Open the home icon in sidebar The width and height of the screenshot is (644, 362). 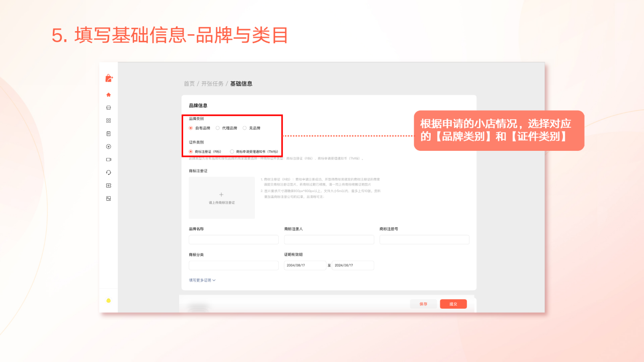click(108, 95)
